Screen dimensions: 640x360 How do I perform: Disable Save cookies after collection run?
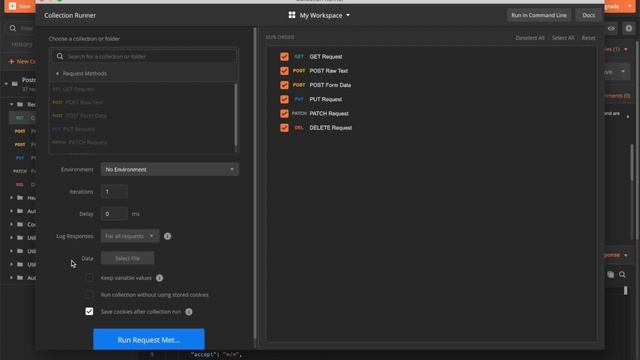[x=89, y=311]
